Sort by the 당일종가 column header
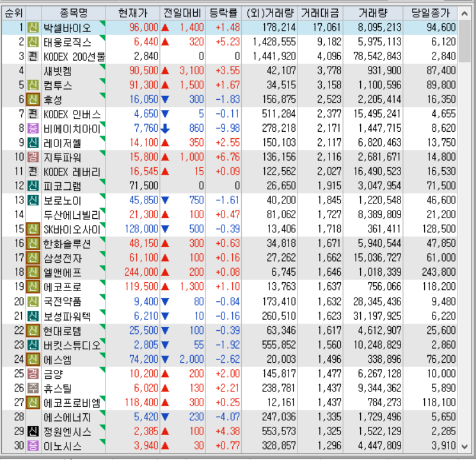This screenshot has width=476, height=460. coord(430,13)
